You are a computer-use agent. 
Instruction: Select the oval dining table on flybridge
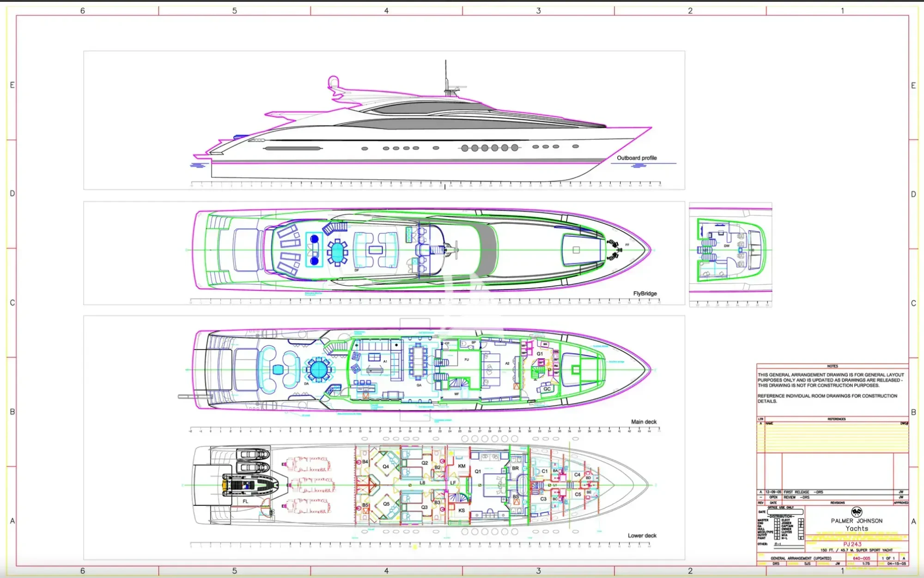point(338,252)
